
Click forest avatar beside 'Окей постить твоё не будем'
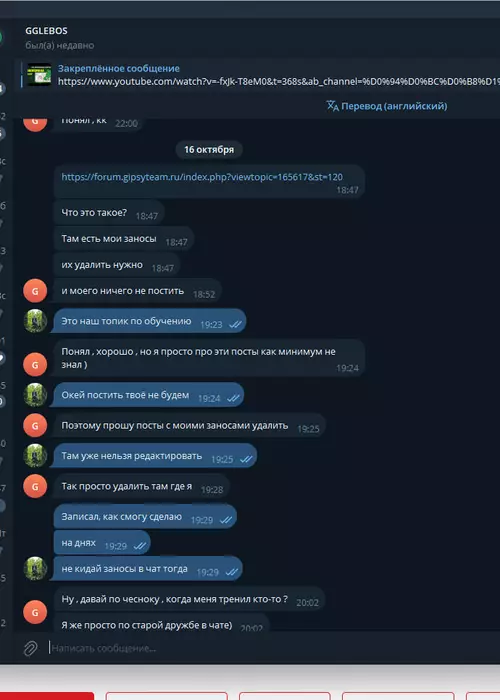click(x=35, y=395)
